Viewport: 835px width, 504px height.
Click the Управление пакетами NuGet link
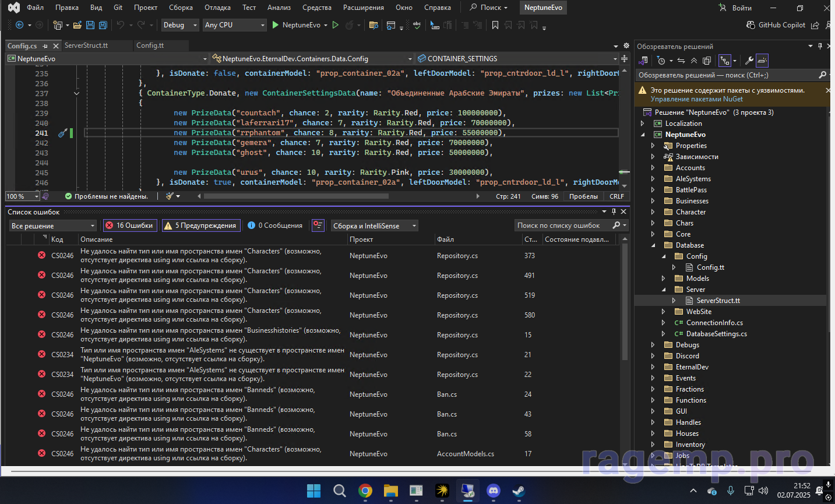(696, 99)
